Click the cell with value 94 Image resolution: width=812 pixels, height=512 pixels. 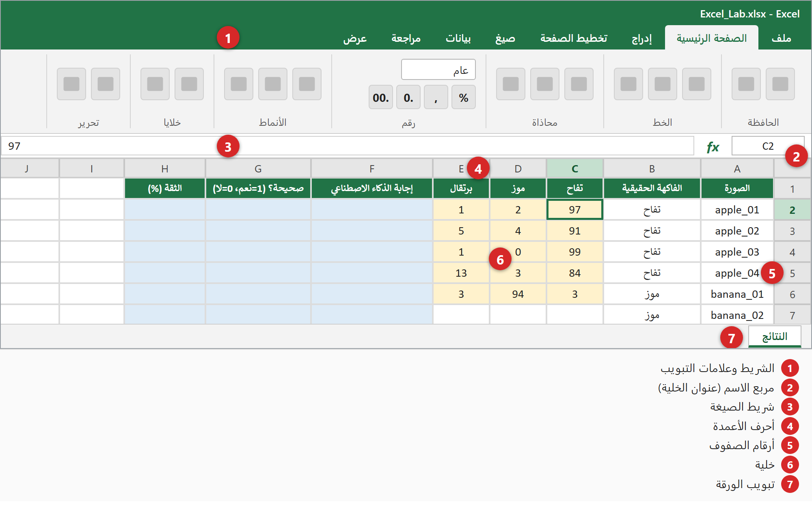(x=518, y=294)
